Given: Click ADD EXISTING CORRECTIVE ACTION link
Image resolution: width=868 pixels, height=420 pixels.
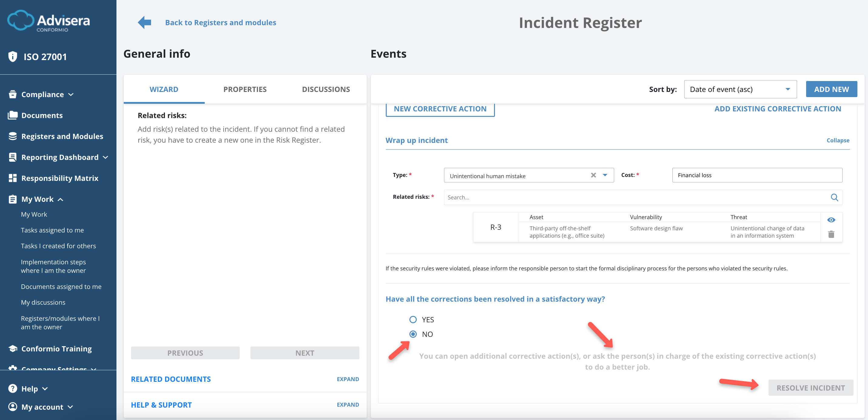Looking at the screenshot, I should [778, 109].
